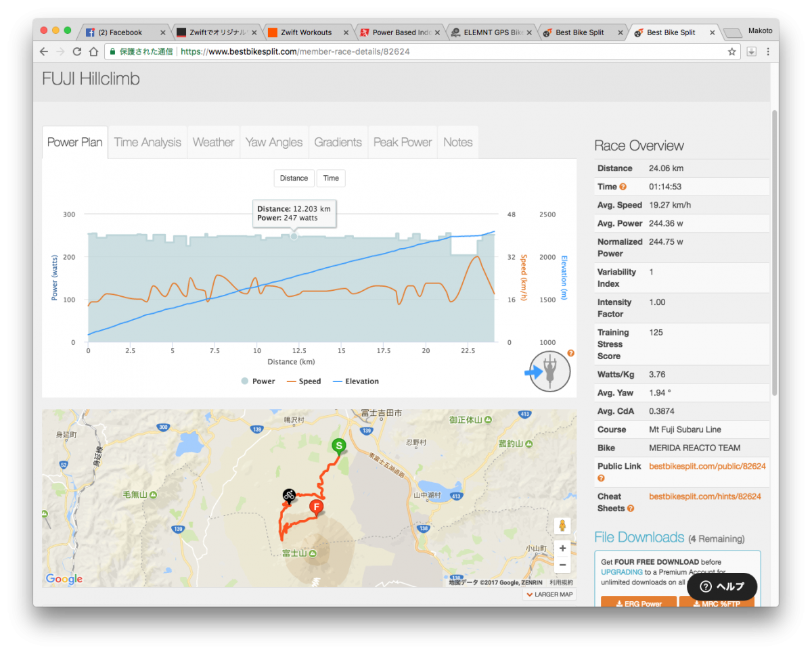
Task: Switch chart x-axis to Distance
Action: pos(294,178)
